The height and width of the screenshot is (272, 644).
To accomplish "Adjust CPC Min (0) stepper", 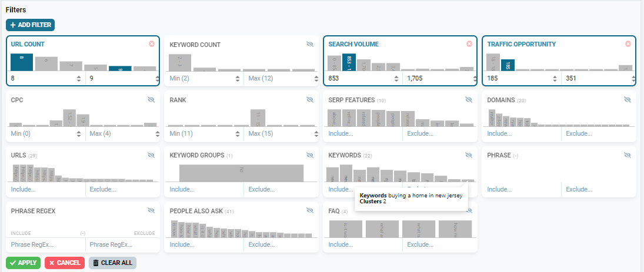I will coord(79,134).
